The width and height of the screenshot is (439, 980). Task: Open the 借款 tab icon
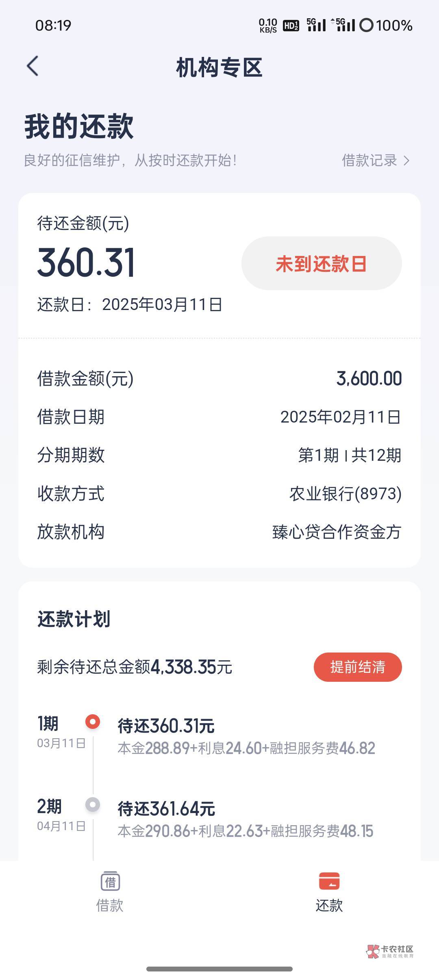point(110,882)
